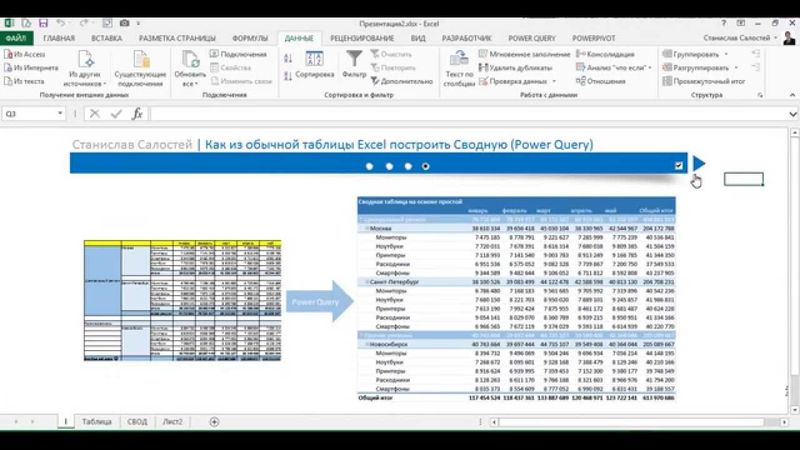800x450 pixels.
Task: Click Обновить все refresh icon
Action: [x=190, y=59]
